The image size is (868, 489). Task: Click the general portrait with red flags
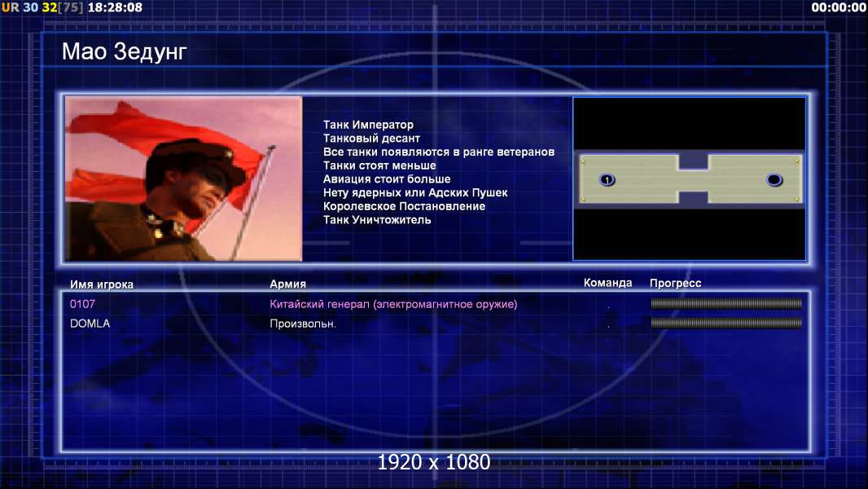(184, 178)
